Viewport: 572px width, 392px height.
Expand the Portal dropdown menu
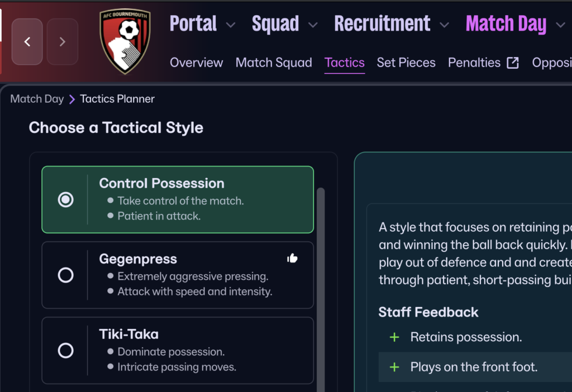point(230,25)
